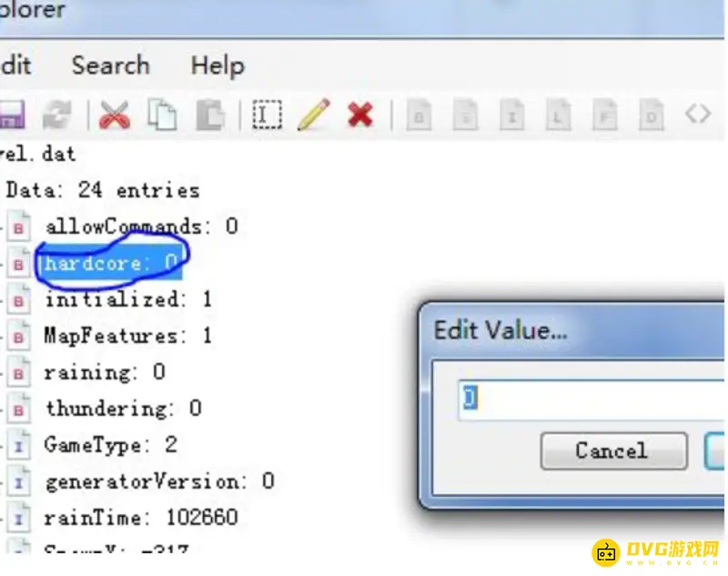728x576 pixels.
Task: Click the Copy icon in toolbar
Action: (x=164, y=115)
